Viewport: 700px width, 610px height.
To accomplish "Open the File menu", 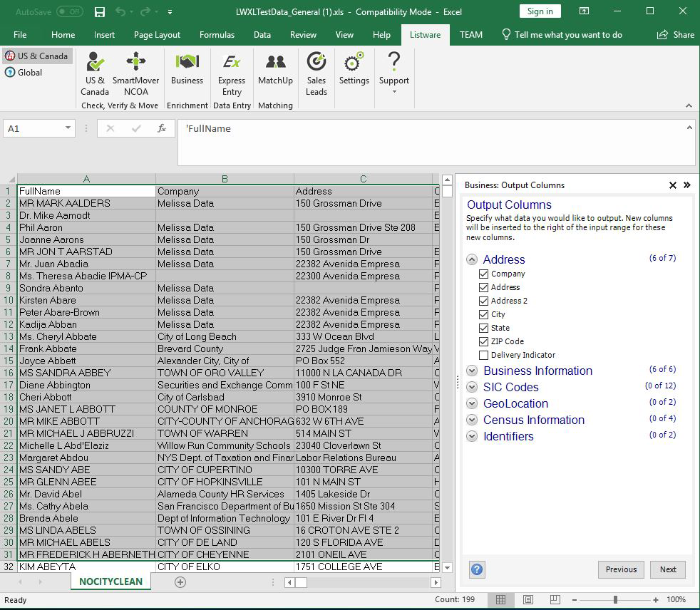I will [20, 34].
